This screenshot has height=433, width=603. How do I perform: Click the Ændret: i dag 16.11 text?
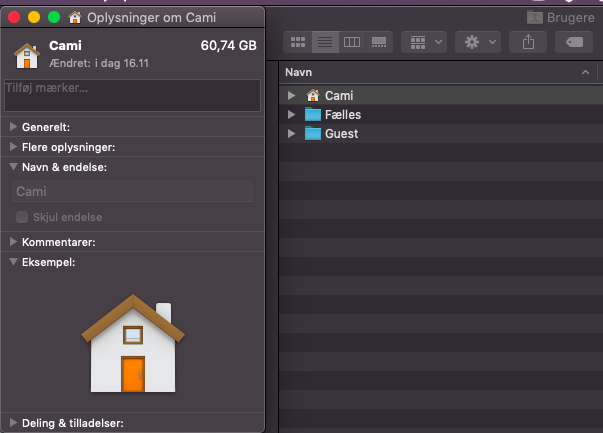coord(99,63)
